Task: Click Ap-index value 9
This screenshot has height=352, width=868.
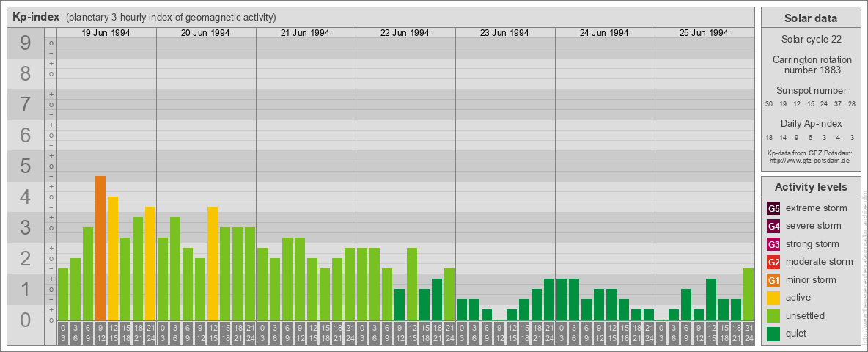Action: coord(797,137)
